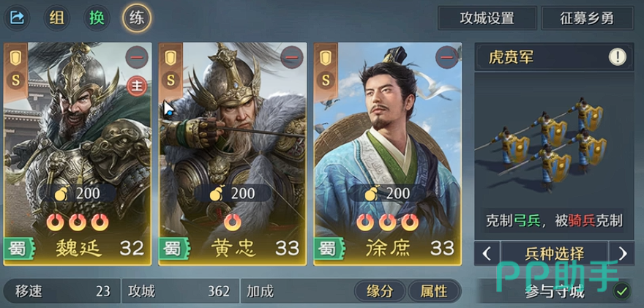The height and width of the screenshot is (308, 644).
Task: Remove 黄忠 with the red minus icon
Action: [x=291, y=58]
